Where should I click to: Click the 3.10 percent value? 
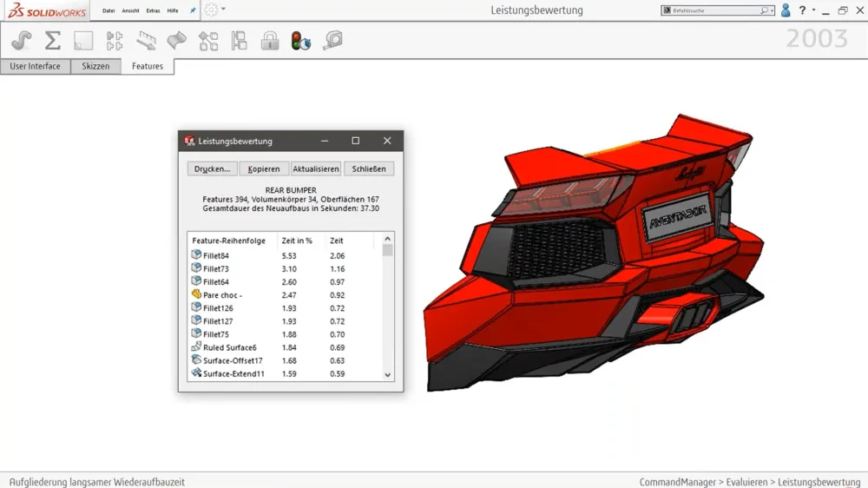(289, 268)
